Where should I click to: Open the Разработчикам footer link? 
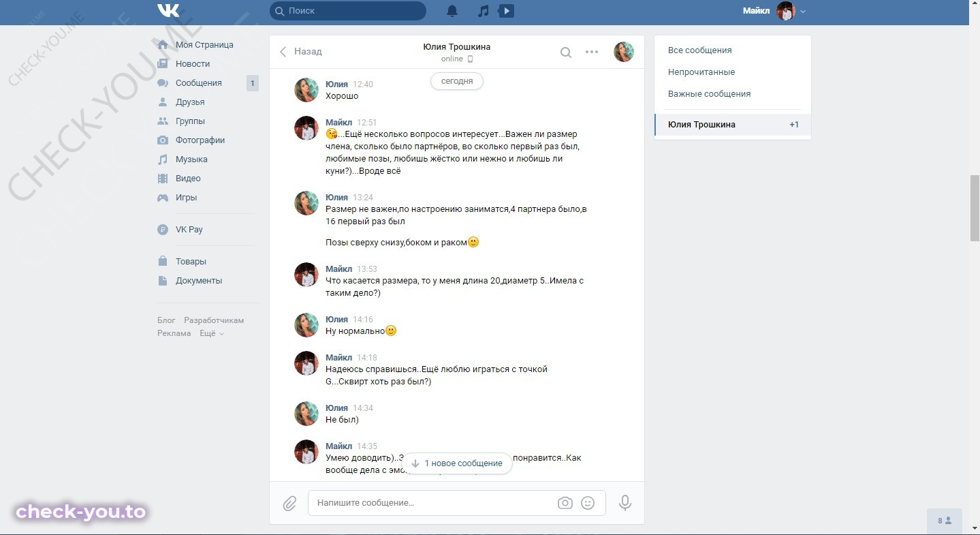coord(214,320)
